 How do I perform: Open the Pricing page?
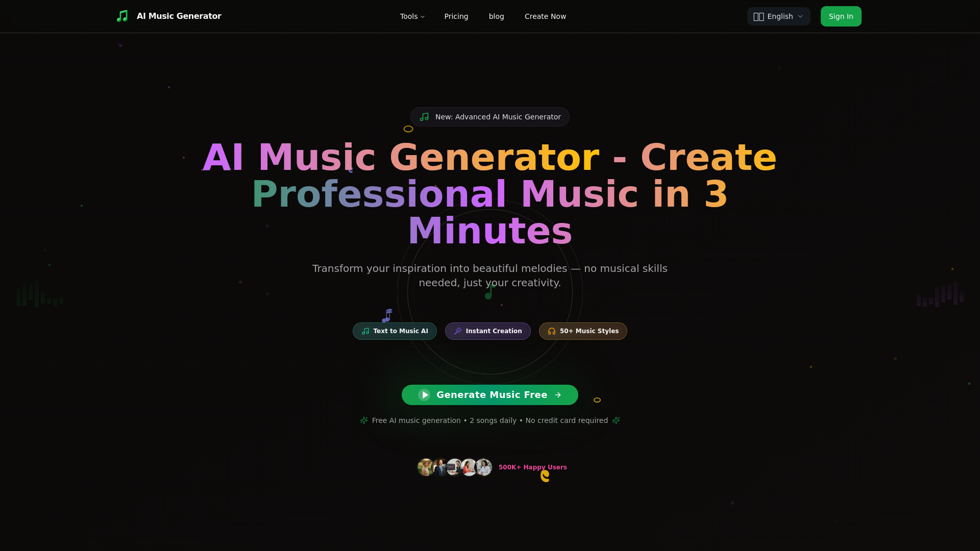456,16
